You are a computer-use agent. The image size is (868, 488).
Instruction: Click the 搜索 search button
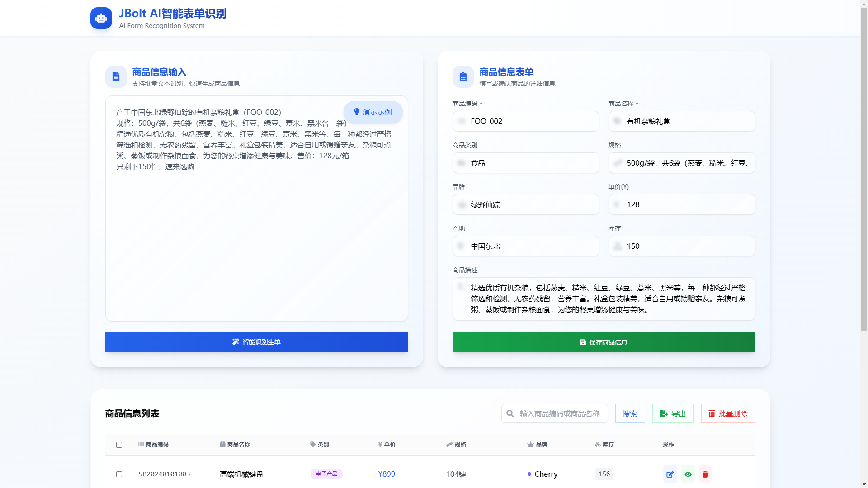click(630, 413)
